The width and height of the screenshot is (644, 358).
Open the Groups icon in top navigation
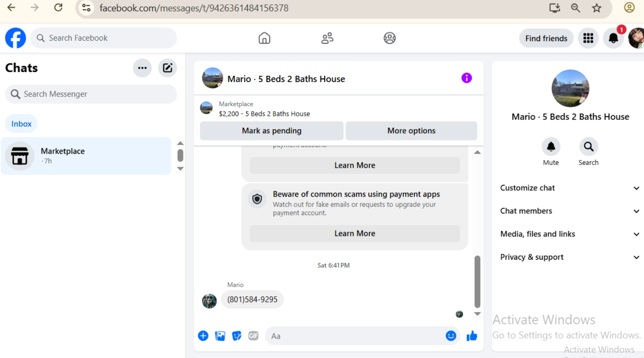click(x=390, y=38)
